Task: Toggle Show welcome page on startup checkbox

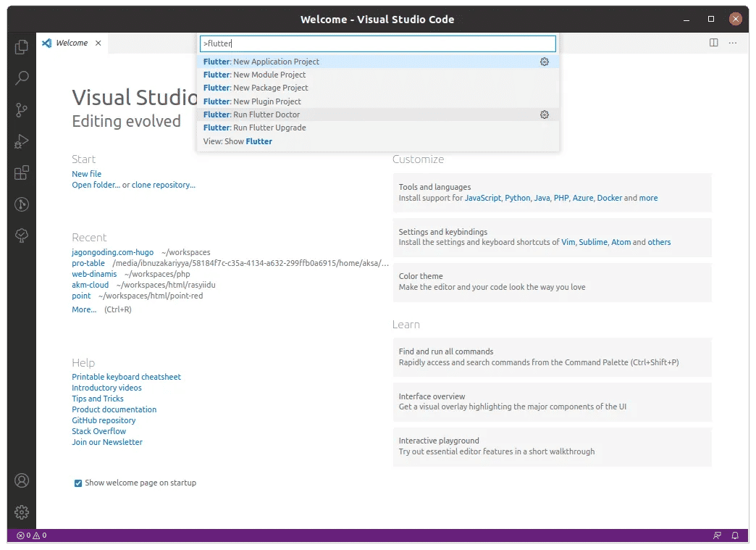Action: pos(78,483)
